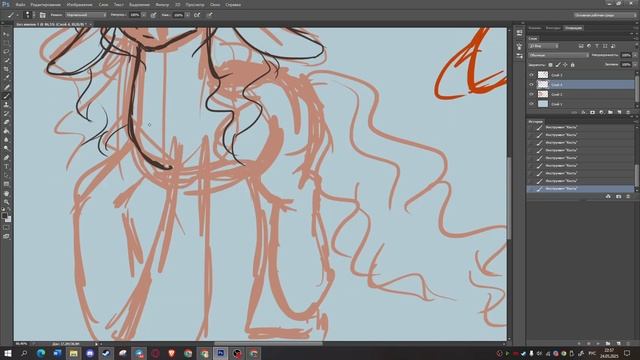
Task: Open the Справка menu
Action: click(233, 5)
